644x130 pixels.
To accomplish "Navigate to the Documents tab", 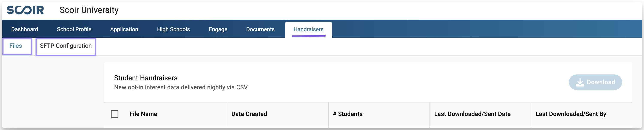I will click(x=260, y=29).
